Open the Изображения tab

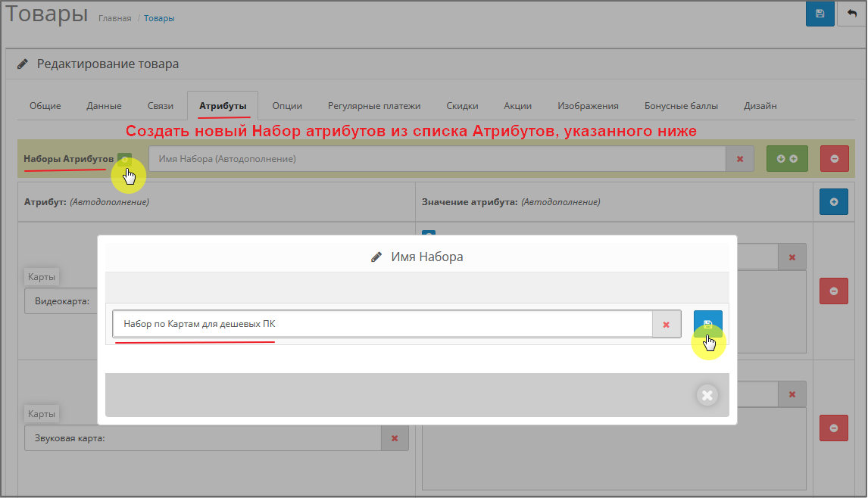coord(588,106)
